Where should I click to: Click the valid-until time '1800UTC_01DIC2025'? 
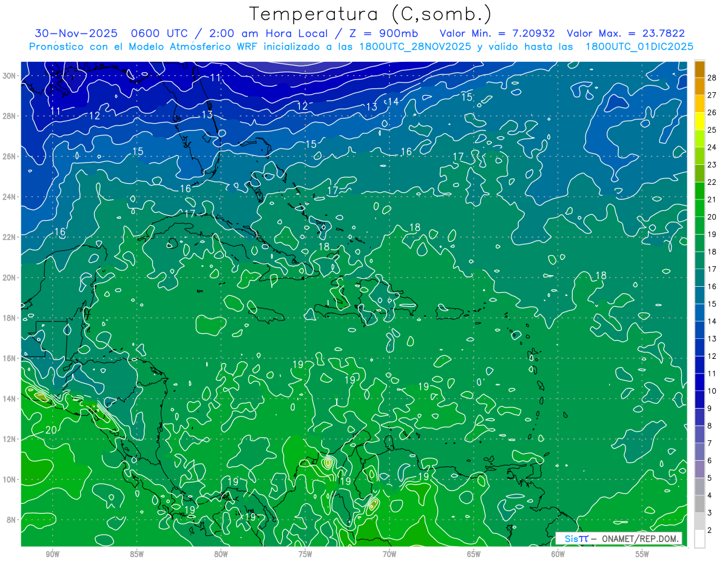(x=640, y=47)
